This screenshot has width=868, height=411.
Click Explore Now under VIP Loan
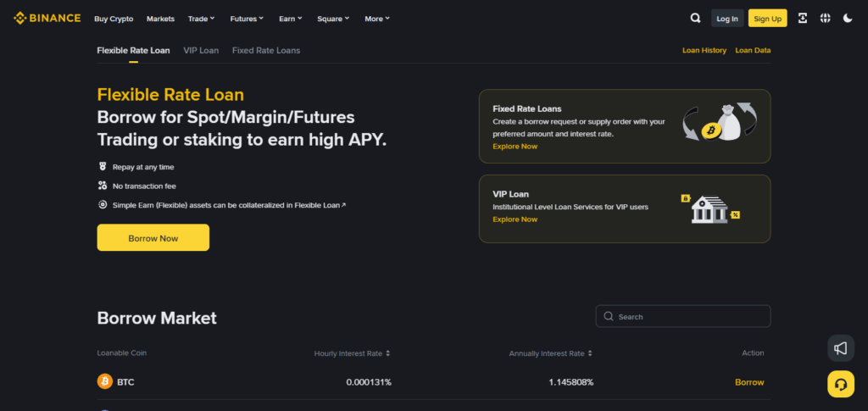515,219
